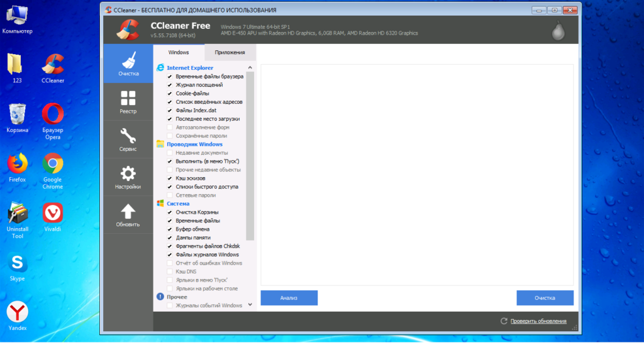Image resolution: width=644 pixels, height=362 pixels.
Task: Open Vivaldi desktop shortcut
Action: (x=53, y=215)
